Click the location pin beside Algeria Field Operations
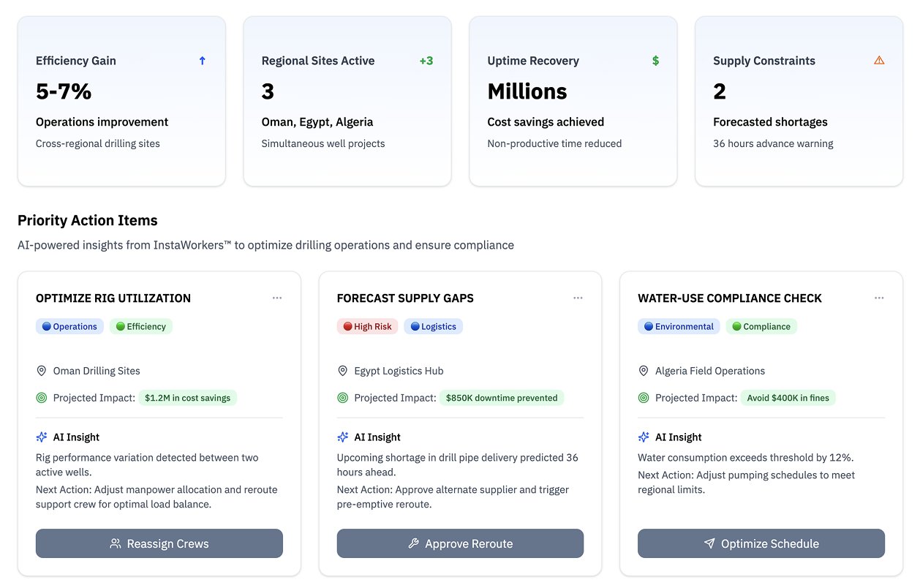Image resolution: width=920 pixels, height=588 pixels. click(644, 371)
